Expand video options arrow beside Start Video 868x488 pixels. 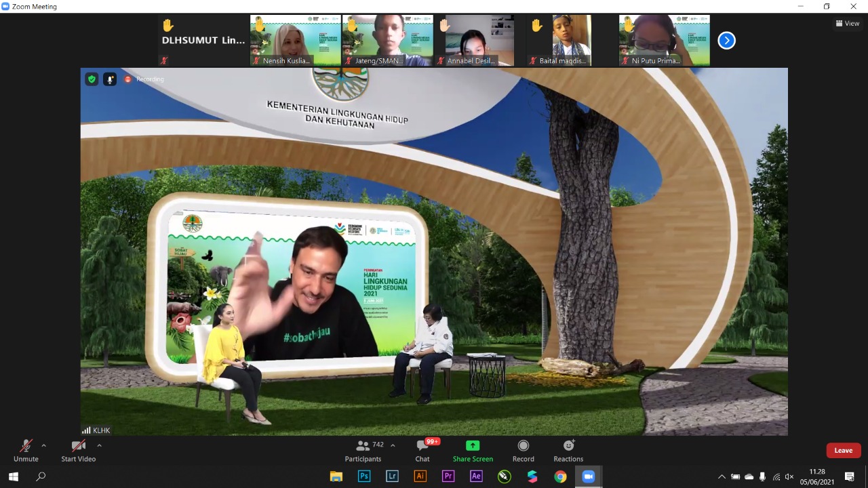pyautogui.click(x=99, y=445)
